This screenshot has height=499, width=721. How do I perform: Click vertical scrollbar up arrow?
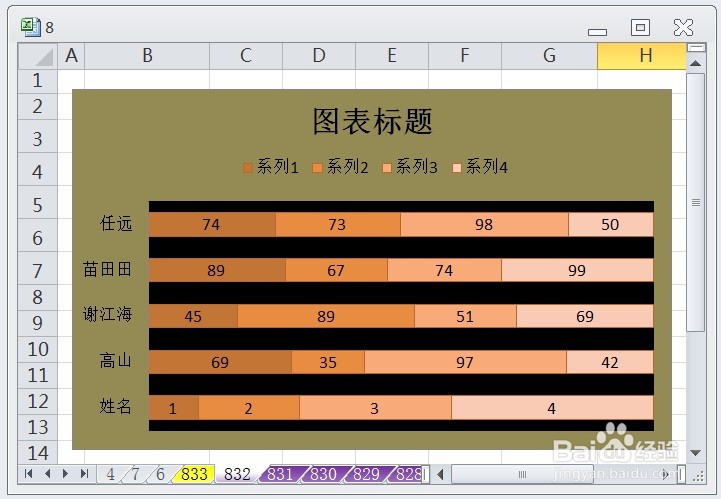point(696,63)
